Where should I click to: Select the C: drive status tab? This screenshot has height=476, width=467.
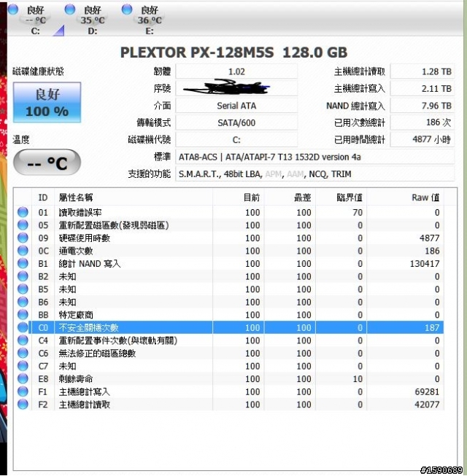[35, 20]
